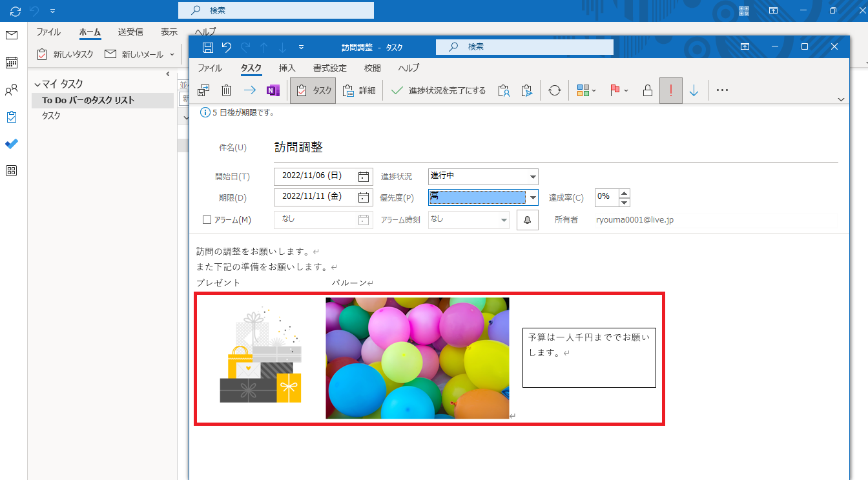Delete the task with the trash icon
Screen dimensions: 868x480
click(226, 91)
